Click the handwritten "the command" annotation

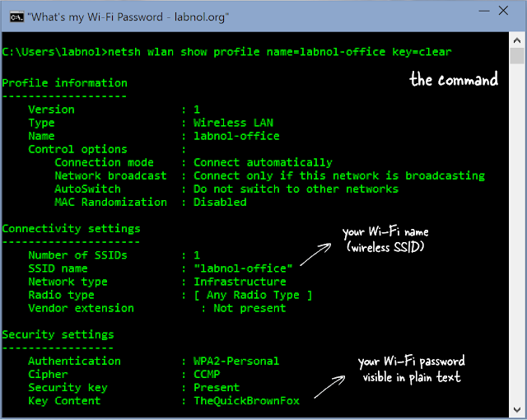click(454, 80)
